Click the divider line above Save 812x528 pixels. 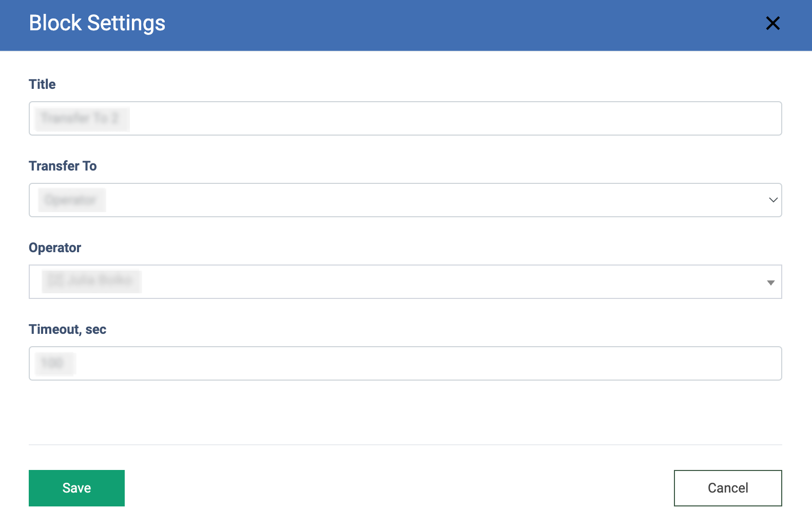(x=405, y=444)
